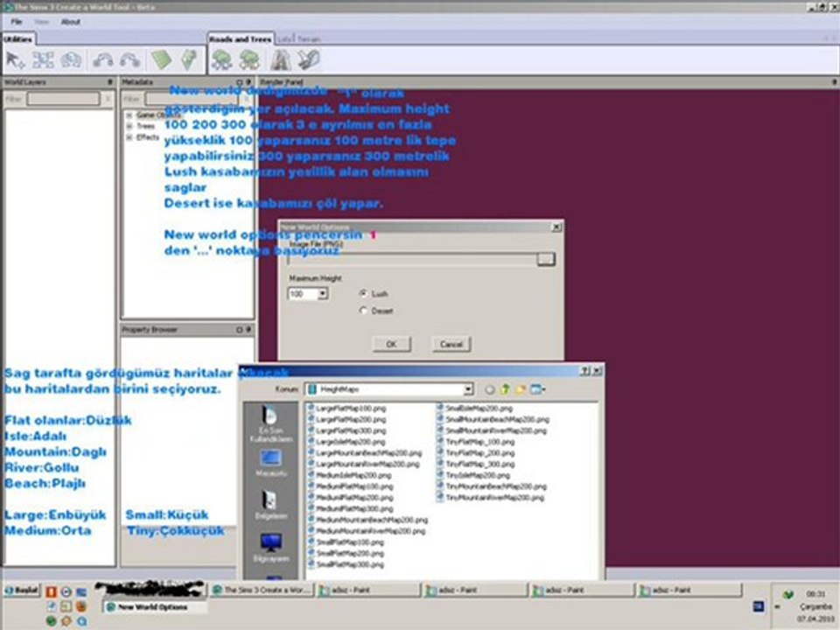Click the blue clouds tool icon in Utilities
Viewport: 840px width, 630px height.
[x=71, y=60]
